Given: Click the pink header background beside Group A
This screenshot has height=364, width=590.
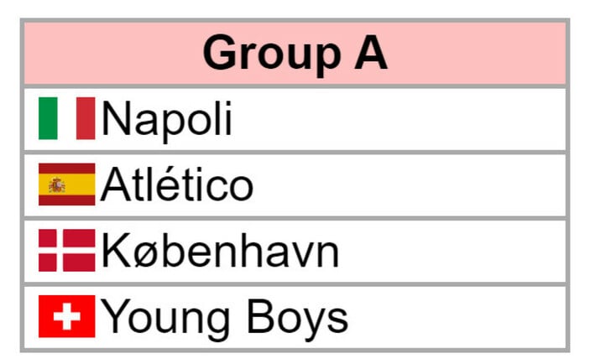Looking at the screenshot, I should (x=478, y=53).
